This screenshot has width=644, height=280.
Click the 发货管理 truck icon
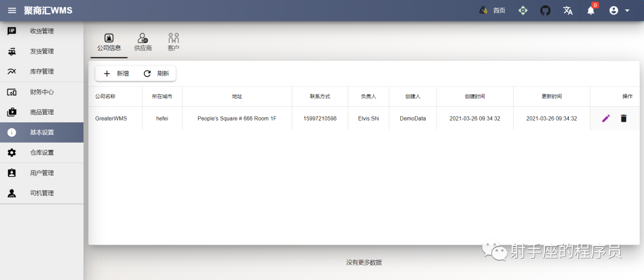12,51
